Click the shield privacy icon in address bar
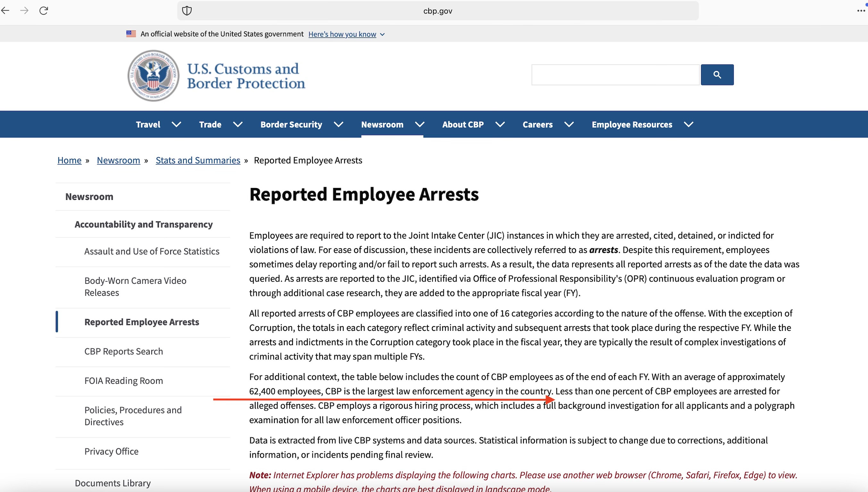 pyautogui.click(x=187, y=11)
